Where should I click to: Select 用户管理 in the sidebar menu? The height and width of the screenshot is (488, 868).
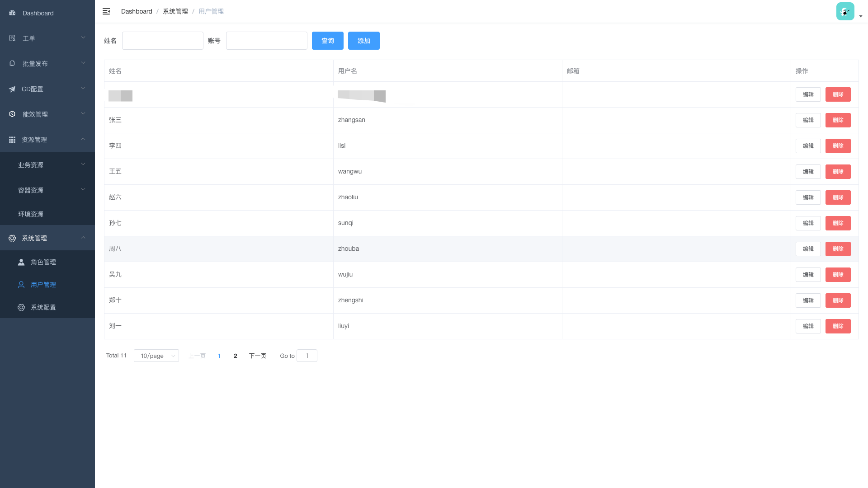click(43, 285)
